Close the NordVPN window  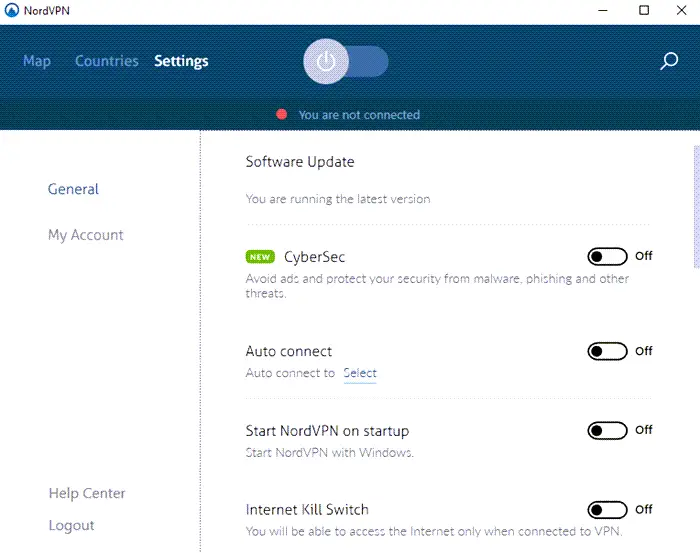[681, 10]
